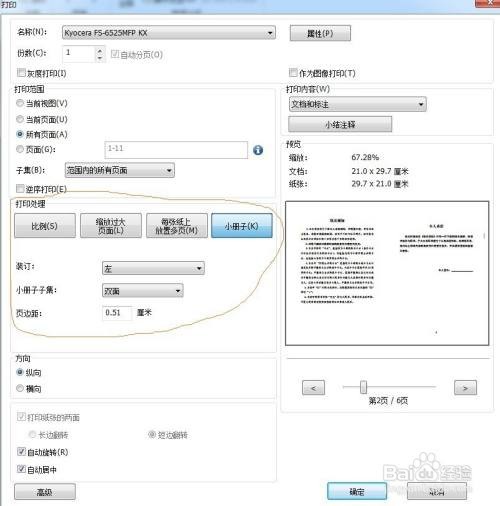Viewport: 500px width, 506px height.
Task: Enable 灰度打印(I) grayscale printing checkbox
Action: click(x=21, y=73)
